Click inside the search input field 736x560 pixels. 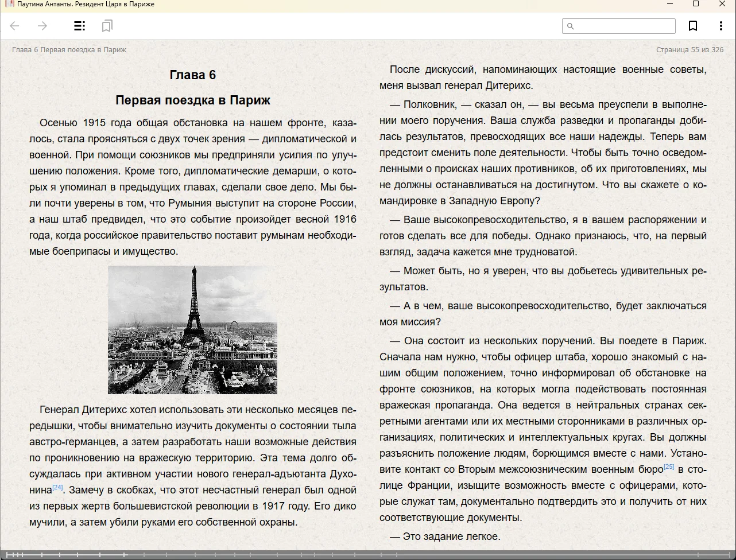[624, 26]
